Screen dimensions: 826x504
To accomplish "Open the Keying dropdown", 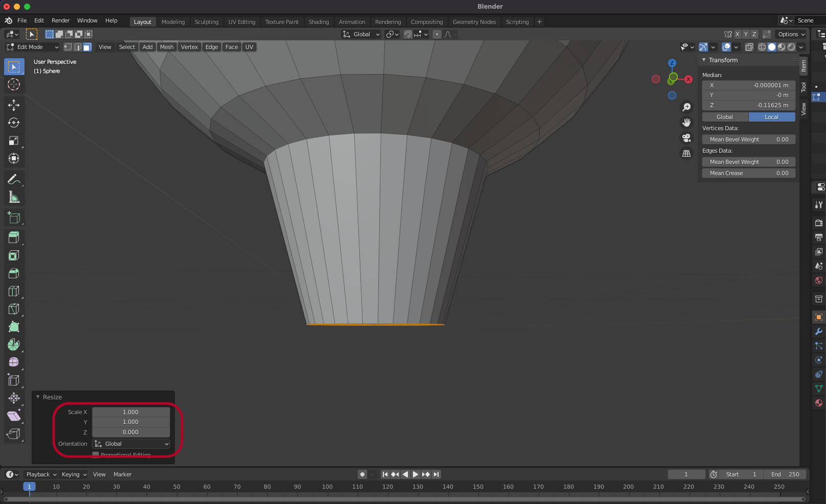I will tap(74, 474).
